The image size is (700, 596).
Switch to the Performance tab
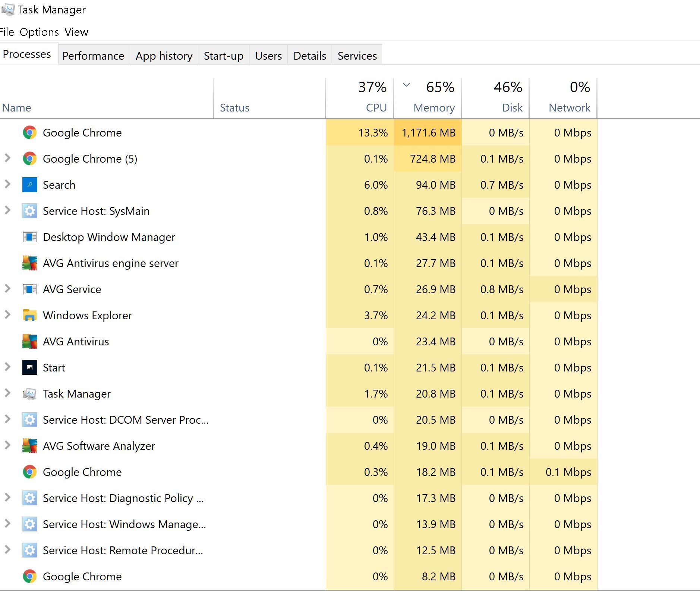pos(93,56)
